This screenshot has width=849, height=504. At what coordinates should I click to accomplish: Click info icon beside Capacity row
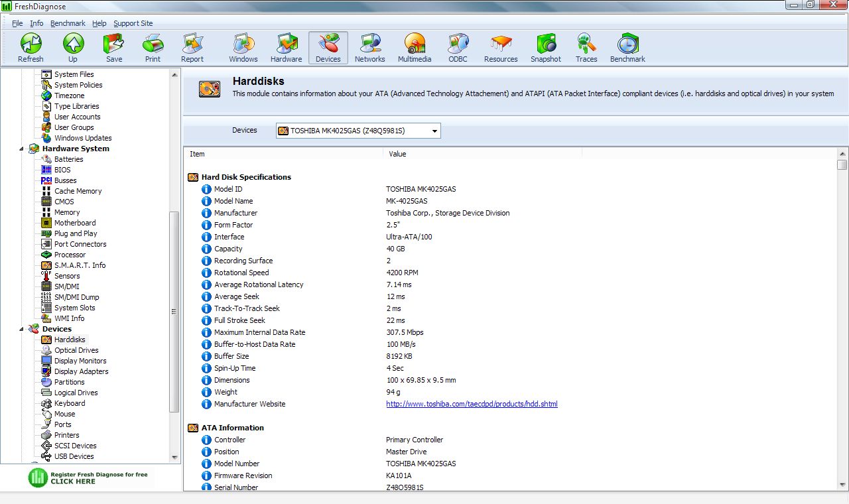tap(206, 249)
